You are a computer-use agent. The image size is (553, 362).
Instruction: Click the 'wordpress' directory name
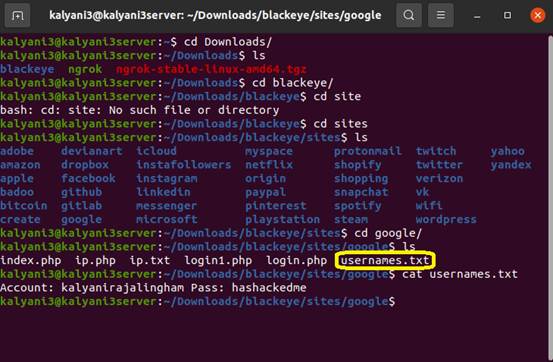pyautogui.click(x=446, y=219)
